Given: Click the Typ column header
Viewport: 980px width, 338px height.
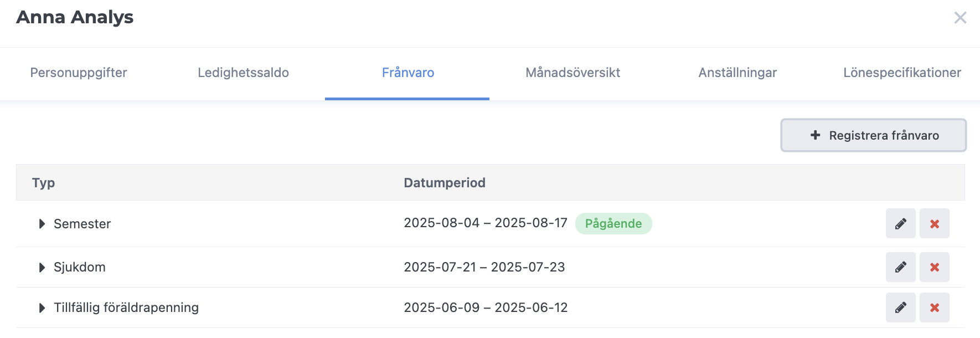Looking at the screenshot, I should click(43, 183).
